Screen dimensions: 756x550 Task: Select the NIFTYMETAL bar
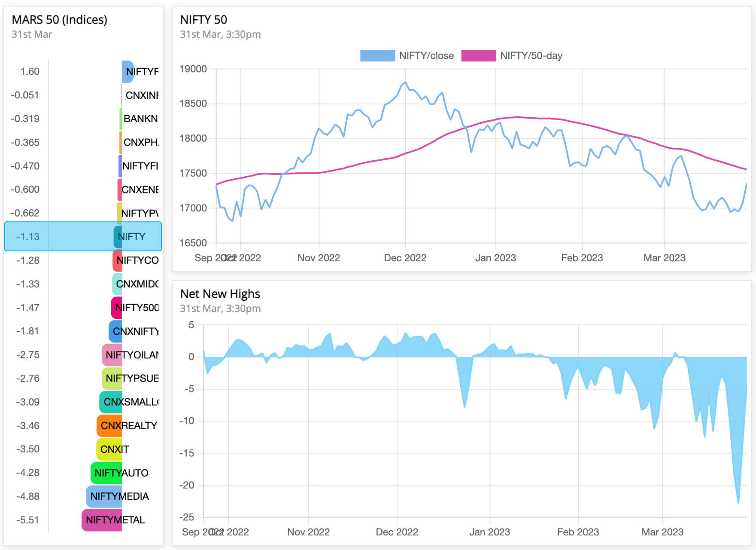[102, 520]
